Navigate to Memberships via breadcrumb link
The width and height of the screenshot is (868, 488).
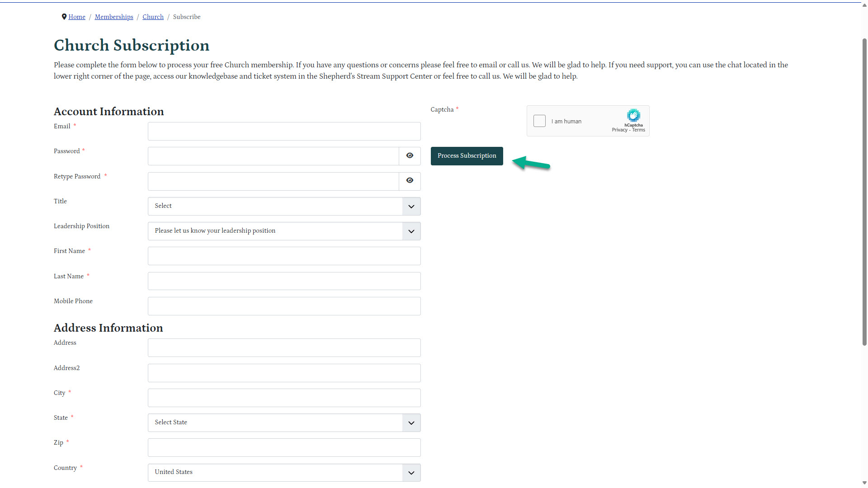pos(113,17)
